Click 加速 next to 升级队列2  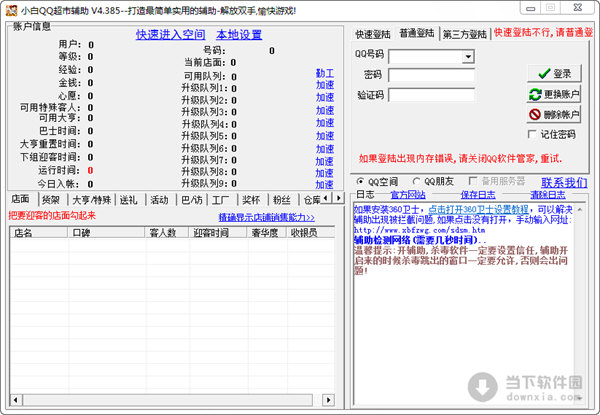pyautogui.click(x=325, y=97)
